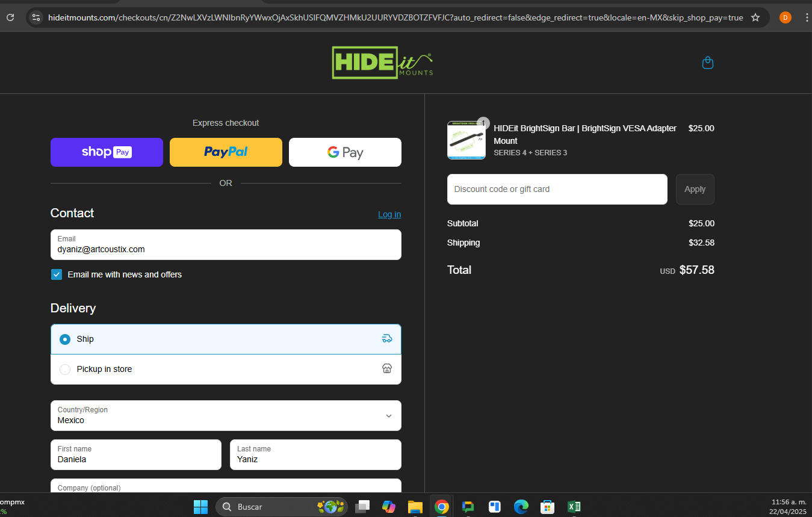Click the ship truck icon

coord(387,339)
